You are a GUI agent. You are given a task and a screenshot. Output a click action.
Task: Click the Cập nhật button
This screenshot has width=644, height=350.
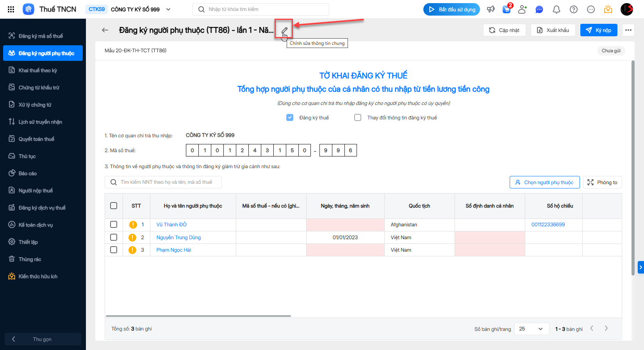point(505,30)
